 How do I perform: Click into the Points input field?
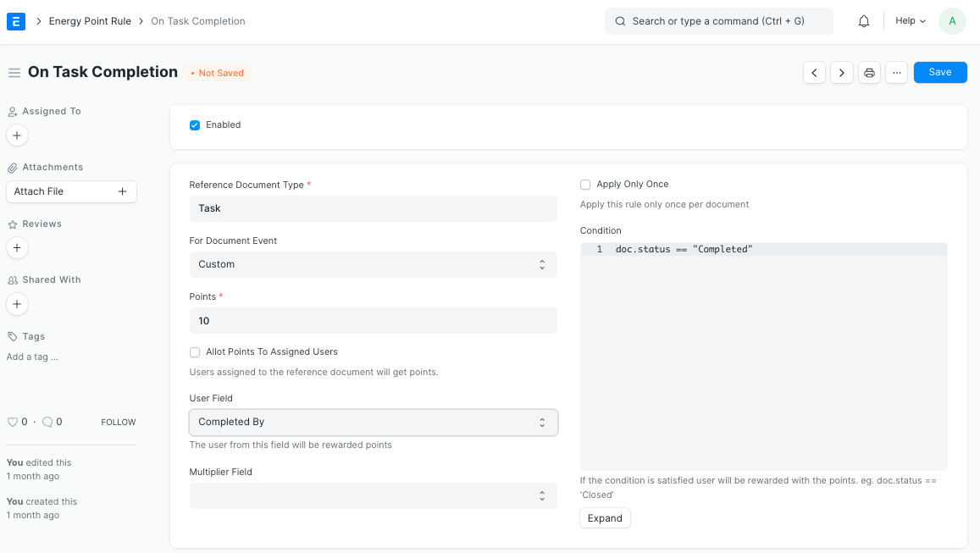(373, 321)
